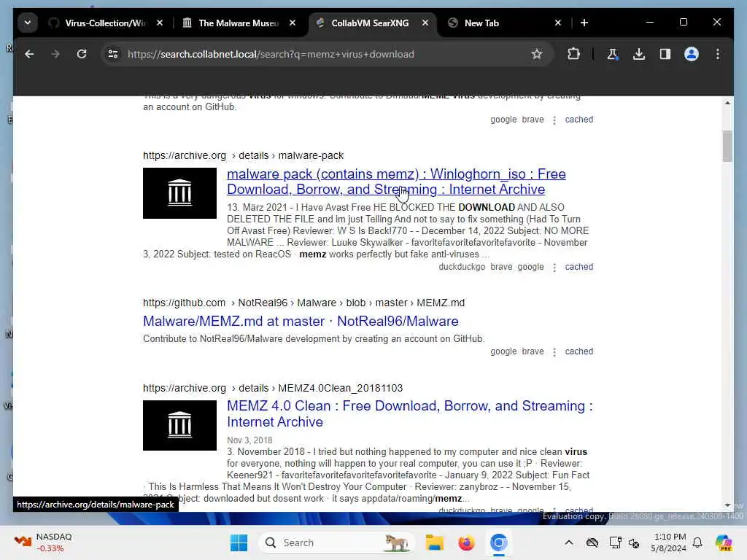Open cached link of top GitHub result
The width and height of the screenshot is (747, 560).
(x=578, y=120)
